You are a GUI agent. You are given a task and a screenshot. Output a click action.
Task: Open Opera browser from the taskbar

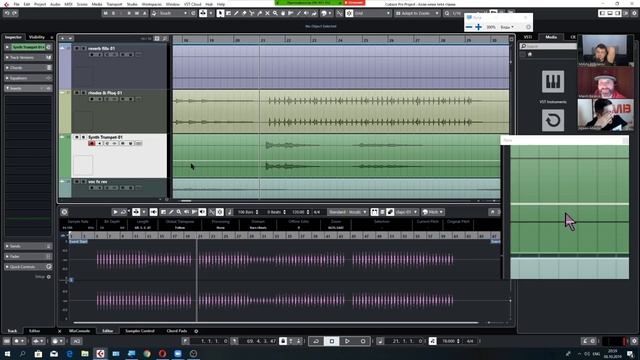click(162, 353)
